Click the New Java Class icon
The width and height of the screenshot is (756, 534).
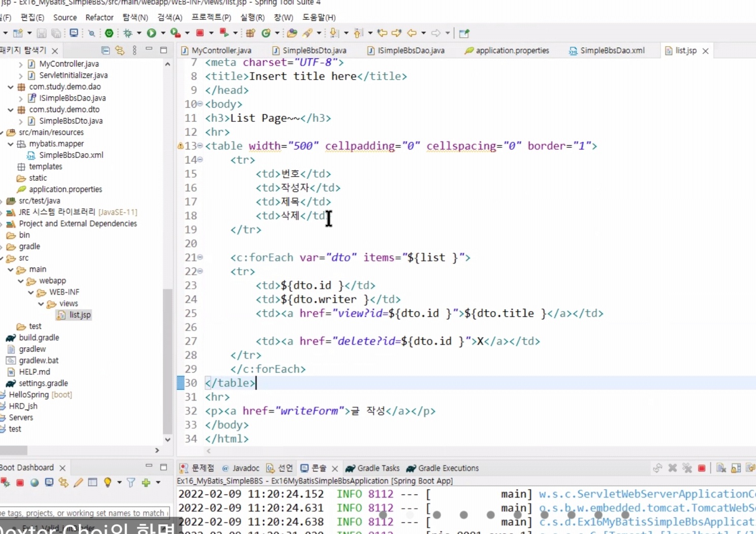[266, 33]
